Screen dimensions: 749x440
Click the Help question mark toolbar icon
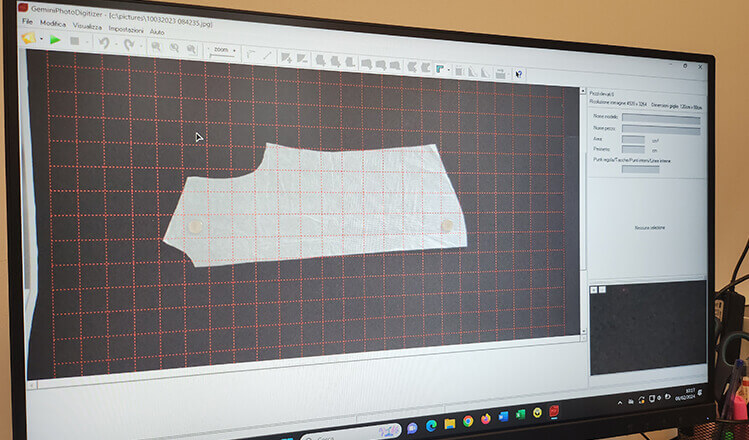(518, 72)
